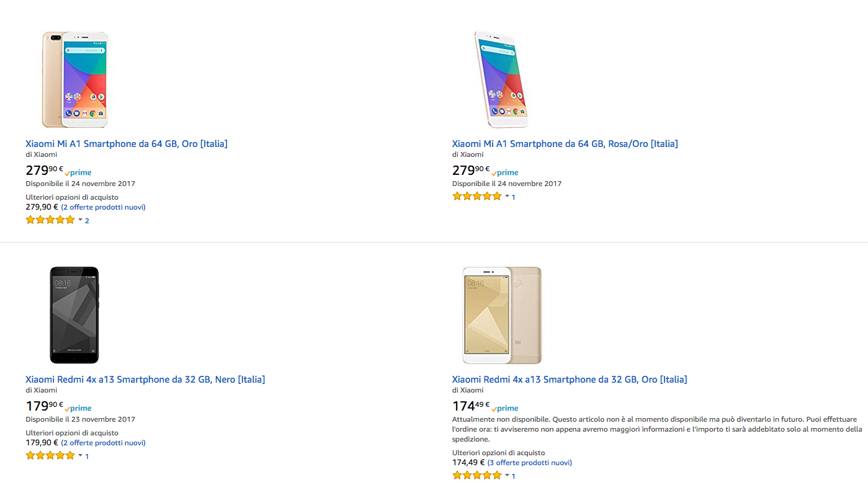
Task: Open the rose gold Mi A1 product image
Action: [501, 79]
